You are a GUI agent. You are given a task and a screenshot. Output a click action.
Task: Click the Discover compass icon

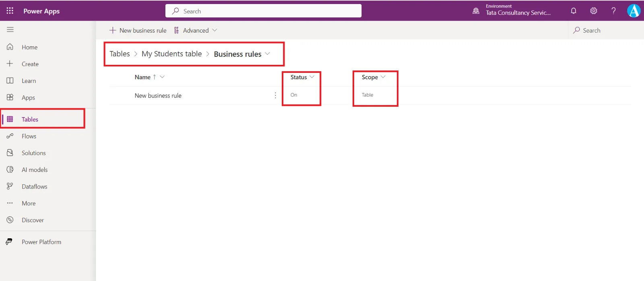tap(10, 220)
